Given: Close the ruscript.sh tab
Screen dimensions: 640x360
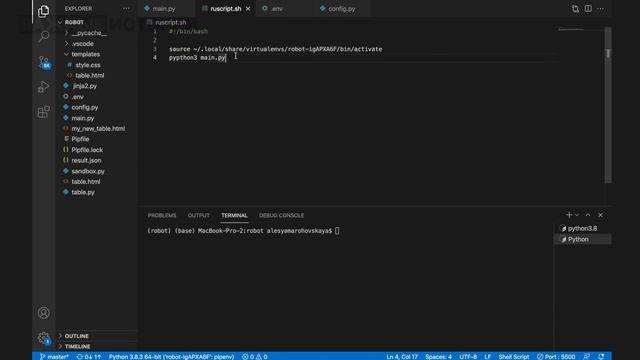Looking at the screenshot, I should [248, 9].
